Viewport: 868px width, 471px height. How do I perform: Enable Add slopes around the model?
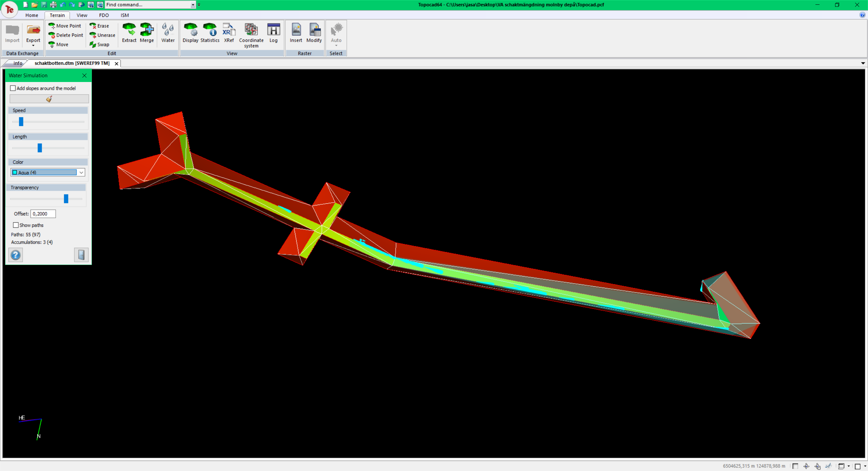[x=13, y=88]
